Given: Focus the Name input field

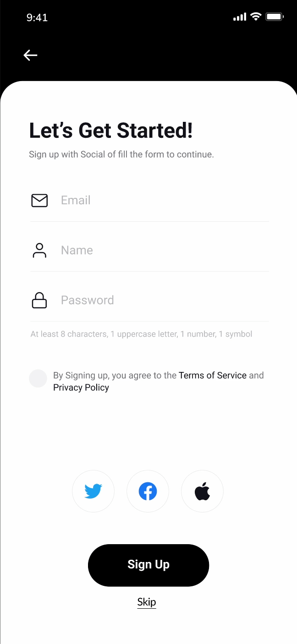Looking at the screenshot, I should click(x=149, y=250).
